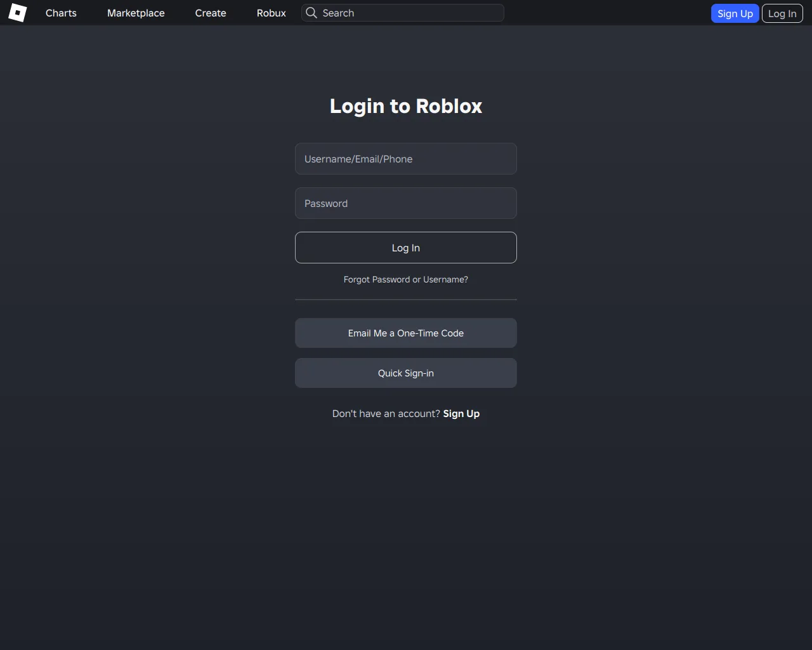Viewport: 812px width, 650px height.
Task: Choose Email Me a One-Time Code
Action: point(406,333)
